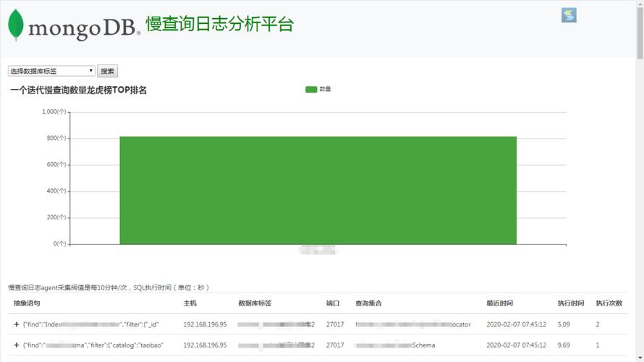Click the collection name ending in Schema
Screen dimensions: 644x362
[x=395, y=345]
